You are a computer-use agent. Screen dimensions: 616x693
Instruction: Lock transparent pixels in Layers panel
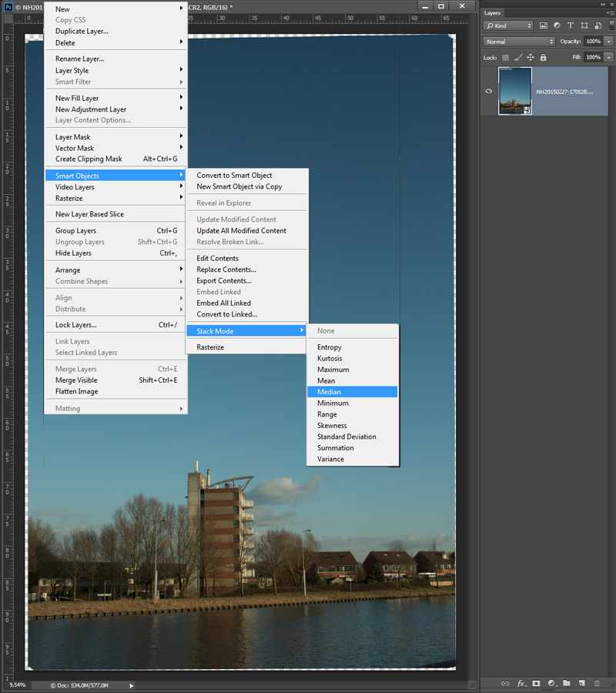[x=506, y=58]
